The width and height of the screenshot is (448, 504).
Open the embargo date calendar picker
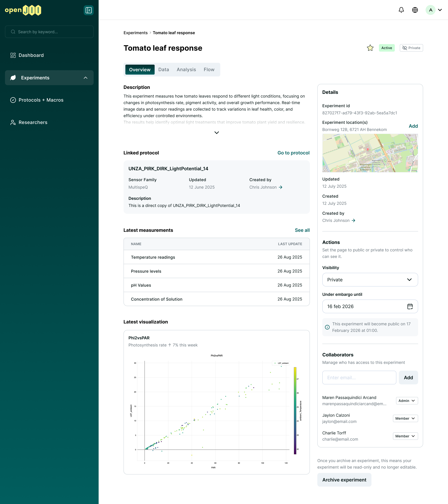pos(410,307)
